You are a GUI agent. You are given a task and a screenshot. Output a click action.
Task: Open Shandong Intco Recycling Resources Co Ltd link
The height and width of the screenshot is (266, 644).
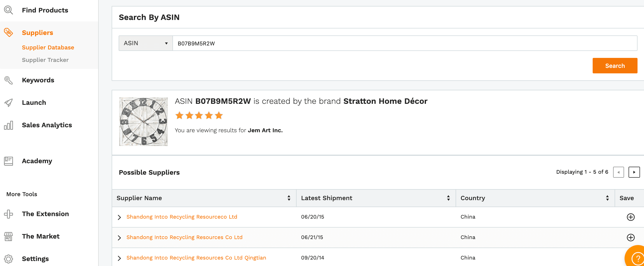pyautogui.click(x=184, y=237)
